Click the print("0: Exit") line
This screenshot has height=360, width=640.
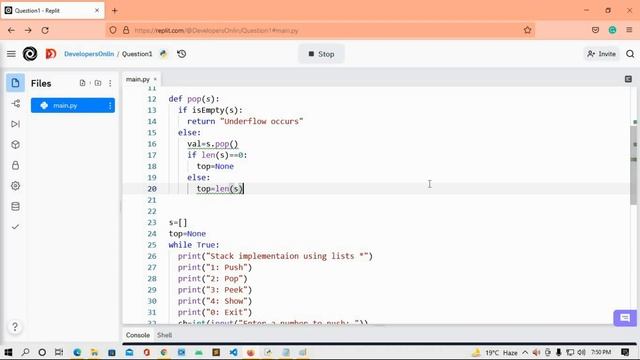215,312
